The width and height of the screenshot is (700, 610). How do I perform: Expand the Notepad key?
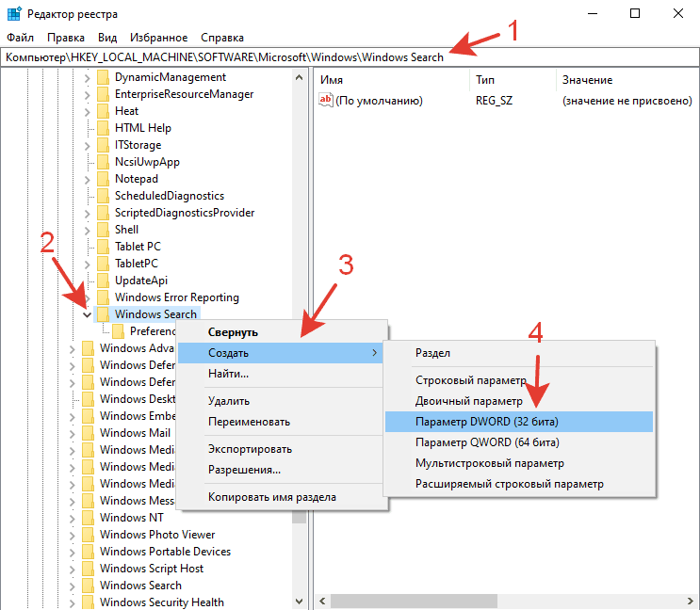pos(87,179)
